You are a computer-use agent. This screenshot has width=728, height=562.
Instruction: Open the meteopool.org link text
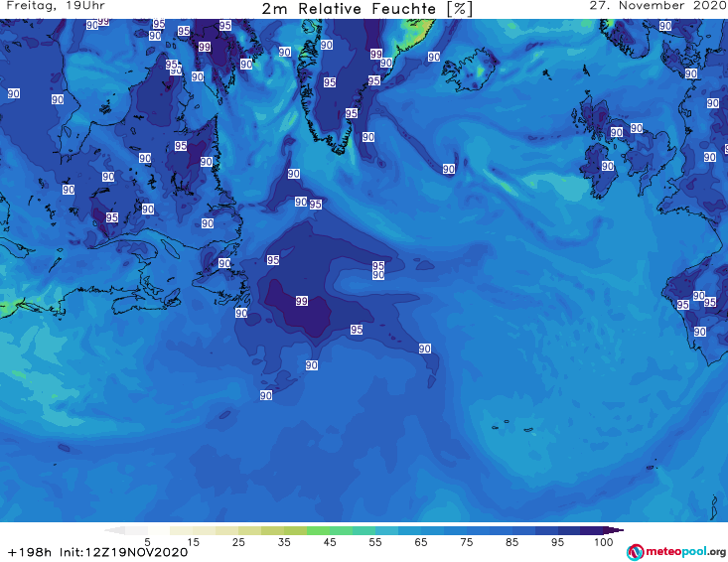coord(685,552)
